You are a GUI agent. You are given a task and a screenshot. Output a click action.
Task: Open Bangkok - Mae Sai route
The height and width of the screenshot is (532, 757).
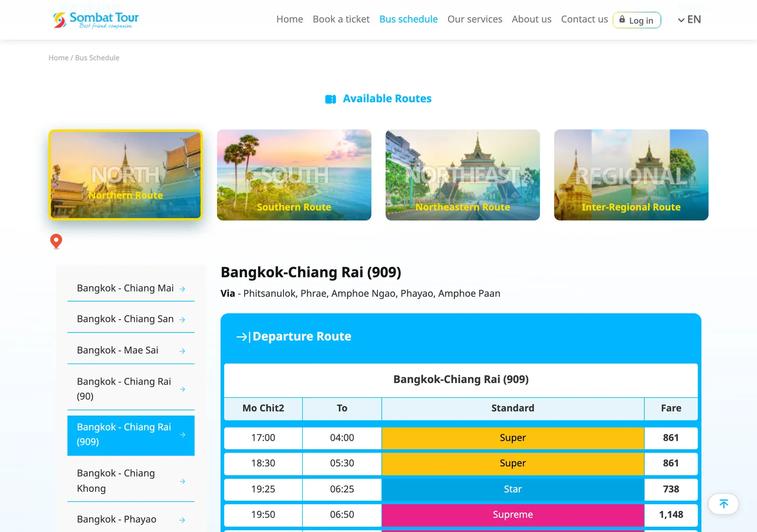pos(131,350)
